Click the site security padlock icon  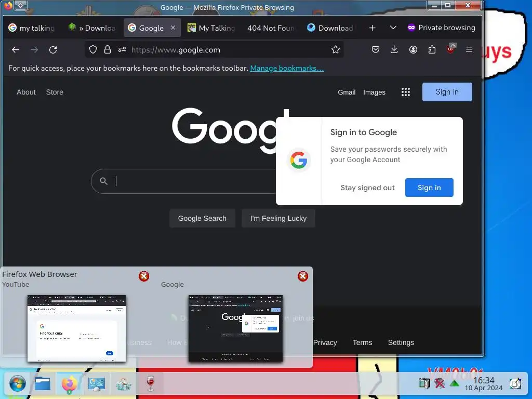coord(107,50)
